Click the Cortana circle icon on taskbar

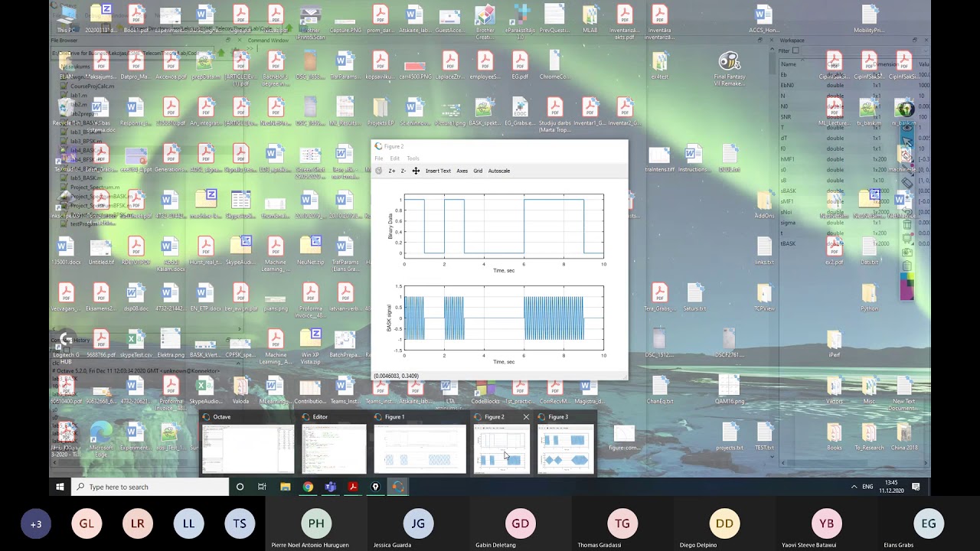pyautogui.click(x=240, y=487)
